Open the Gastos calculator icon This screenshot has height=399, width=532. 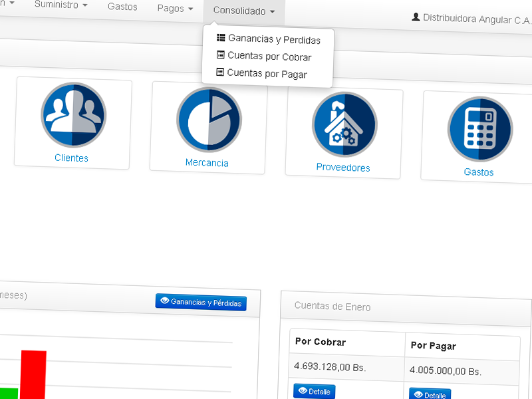pyautogui.click(x=480, y=129)
